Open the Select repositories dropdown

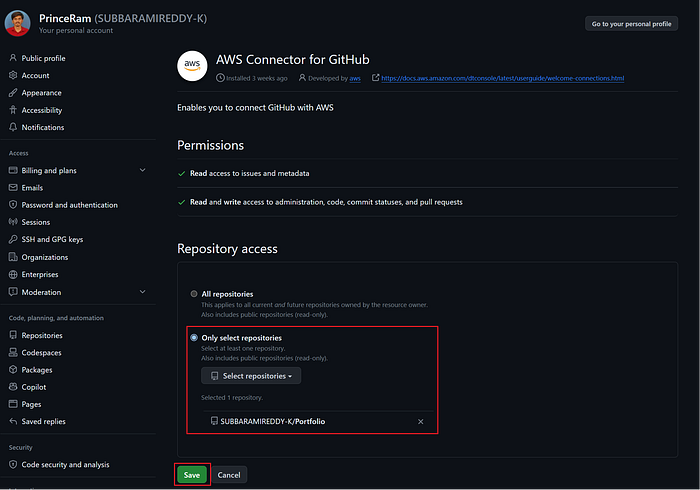[251, 376]
